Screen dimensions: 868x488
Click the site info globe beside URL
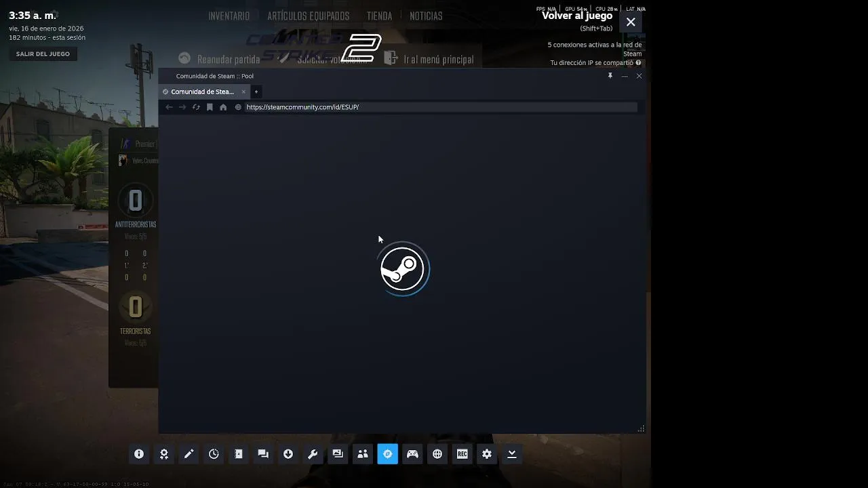click(238, 107)
